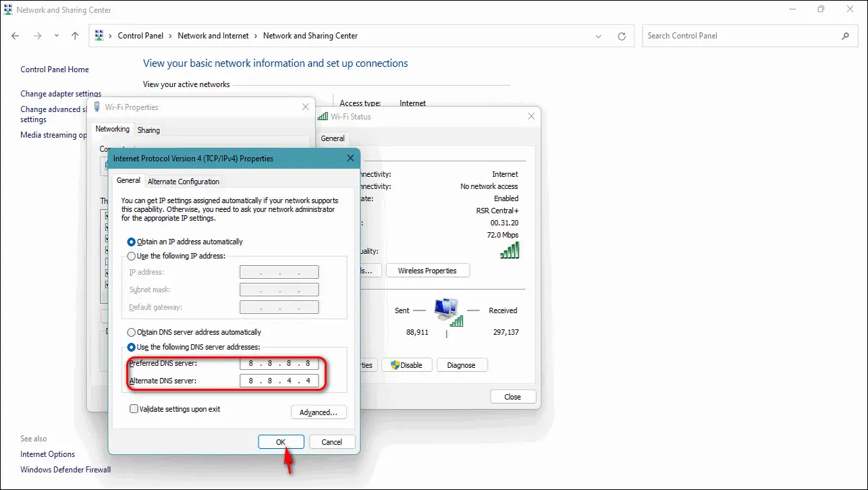
Task: Select Obtain an IP address automatically
Action: (x=185, y=242)
